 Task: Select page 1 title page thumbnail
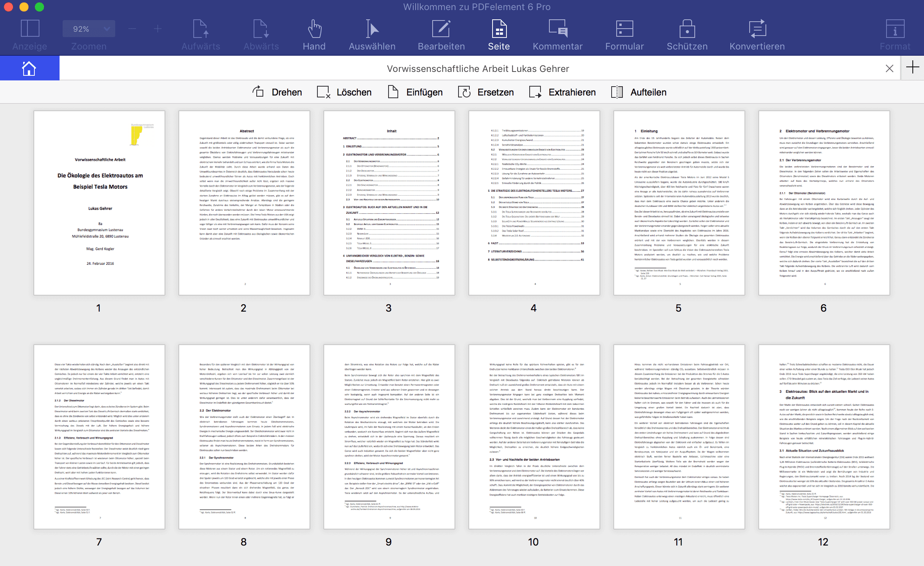click(99, 203)
